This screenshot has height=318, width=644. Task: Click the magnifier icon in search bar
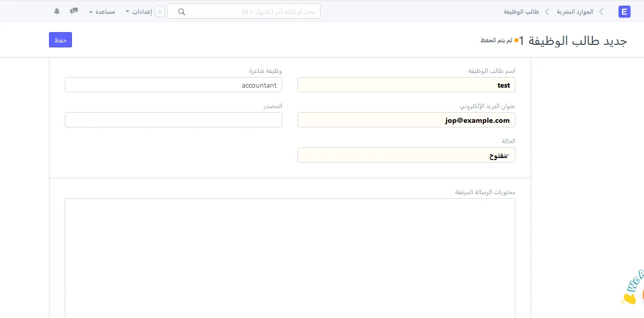tap(181, 12)
